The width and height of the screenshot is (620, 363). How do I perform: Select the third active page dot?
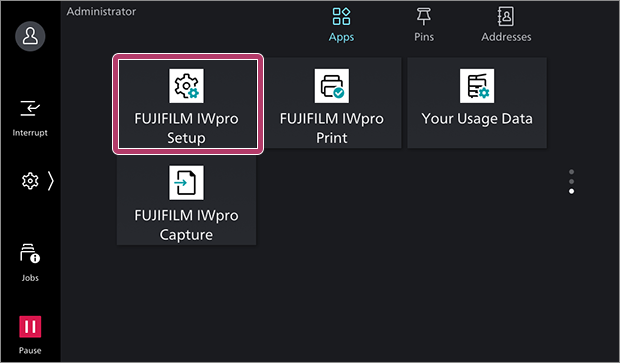tap(571, 191)
